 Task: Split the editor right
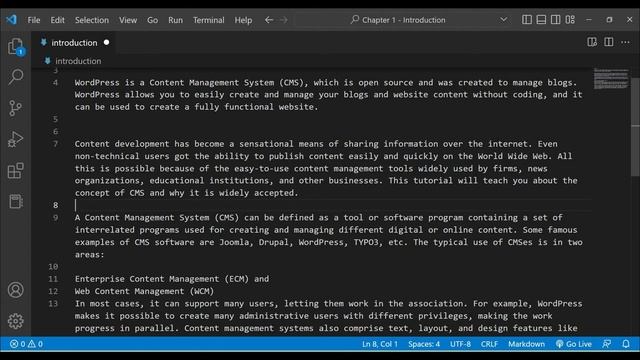[x=609, y=42]
